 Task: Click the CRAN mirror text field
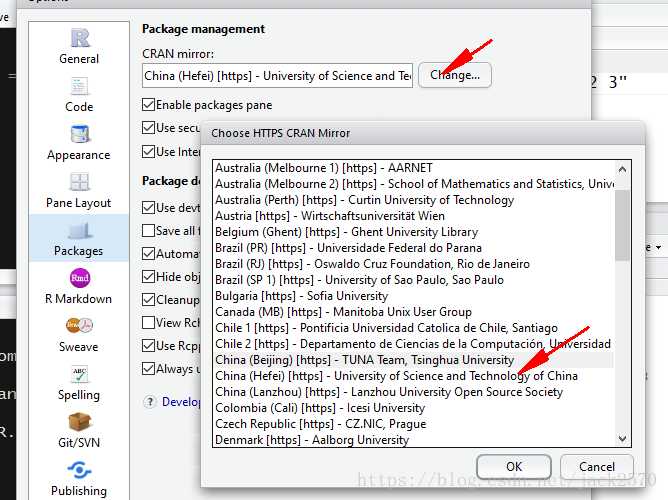(x=277, y=76)
